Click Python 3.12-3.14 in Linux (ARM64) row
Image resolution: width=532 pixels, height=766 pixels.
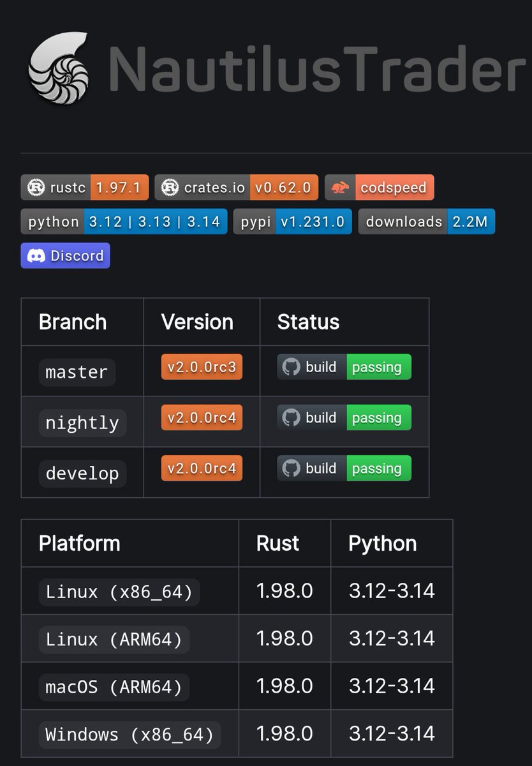(392, 638)
